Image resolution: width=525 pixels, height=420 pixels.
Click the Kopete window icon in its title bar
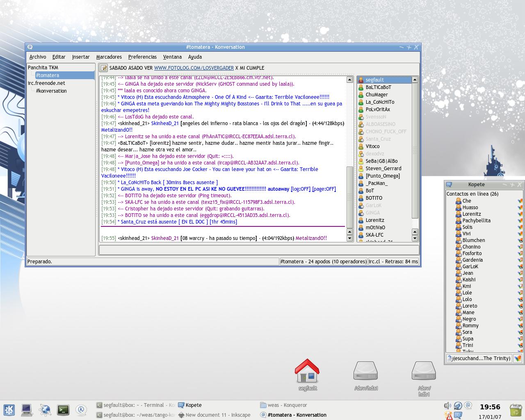point(449,185)
